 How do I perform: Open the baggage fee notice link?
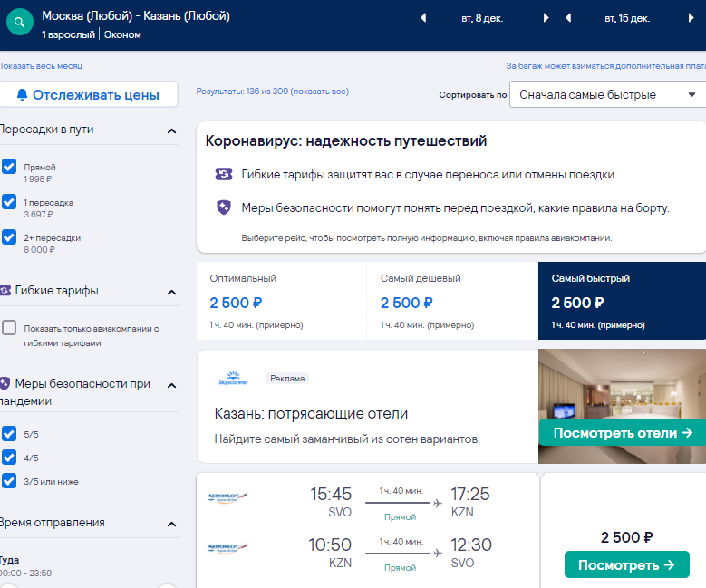coord(605,66)
